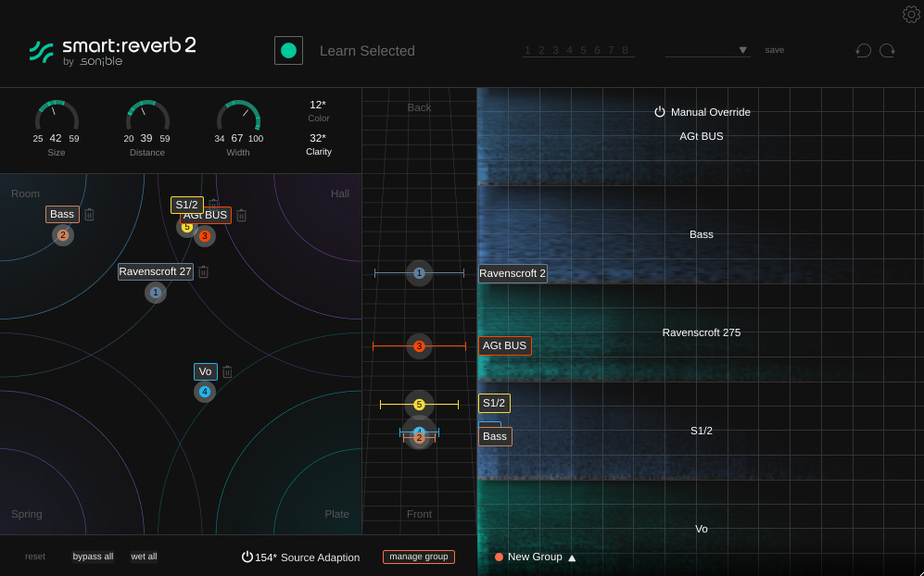Image resolution: width=924 pixels, height=576 pixels.
Task: Click the undo arrow icon
Action: [864, 51]
